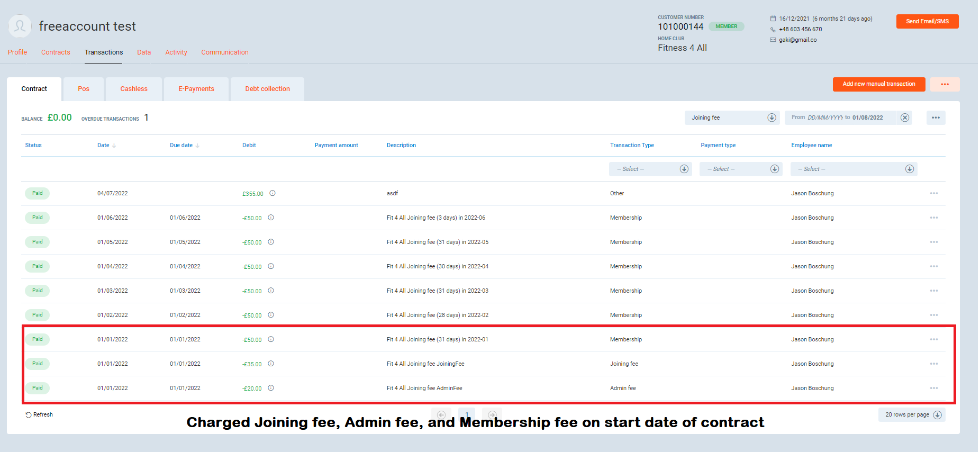The width and height of the screenshot is (980, 452).
Task: Open the Payment type select dropdown
Action: 774,169
